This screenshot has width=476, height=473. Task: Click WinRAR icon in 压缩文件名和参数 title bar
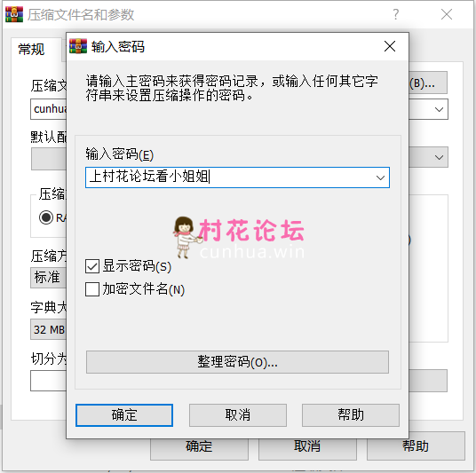pos(14,14)
